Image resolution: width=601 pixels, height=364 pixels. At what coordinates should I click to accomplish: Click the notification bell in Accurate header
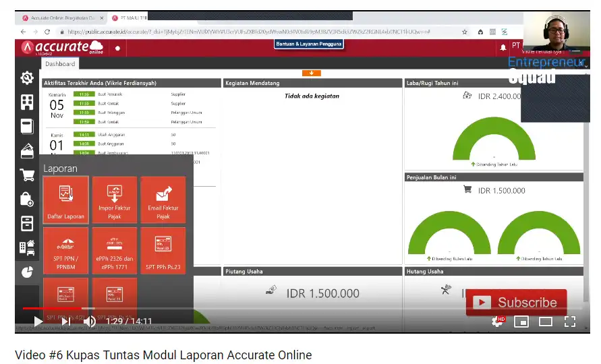point(503,47)
